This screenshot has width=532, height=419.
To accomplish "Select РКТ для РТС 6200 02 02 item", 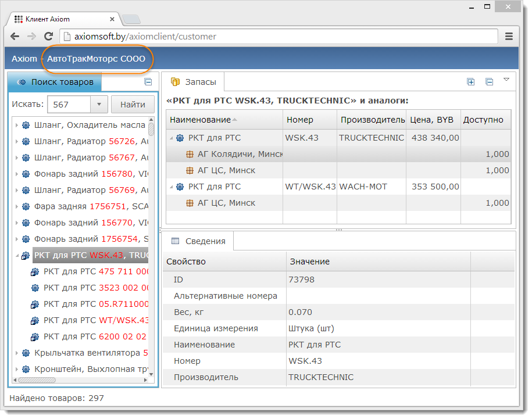I will click(x=95, y=336).
